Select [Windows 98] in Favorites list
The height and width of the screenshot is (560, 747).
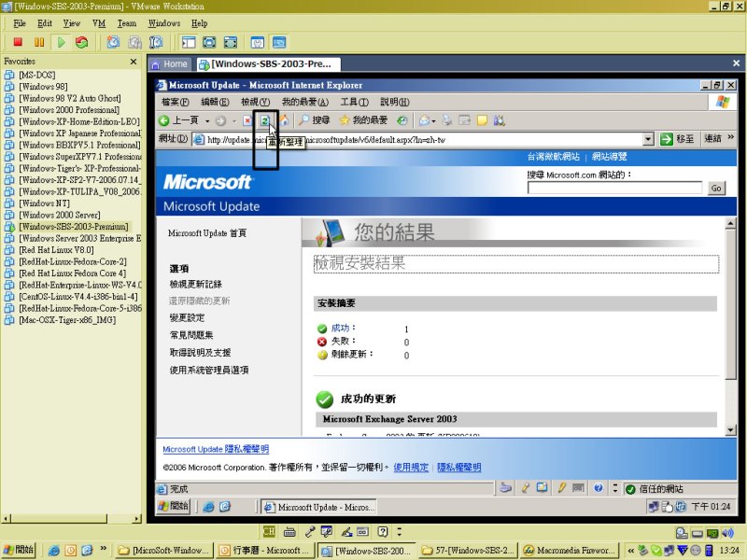43,87
